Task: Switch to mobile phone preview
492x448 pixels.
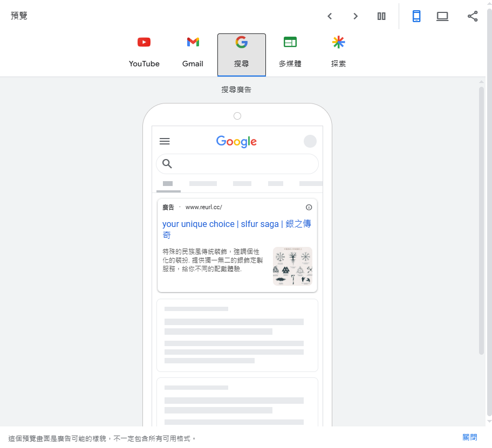Action: point(416,16)
